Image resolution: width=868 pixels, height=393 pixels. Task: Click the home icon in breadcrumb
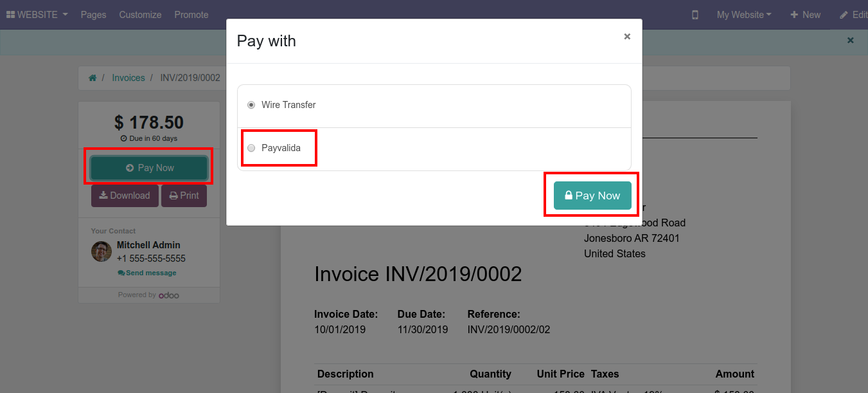[x=93, y=78]
